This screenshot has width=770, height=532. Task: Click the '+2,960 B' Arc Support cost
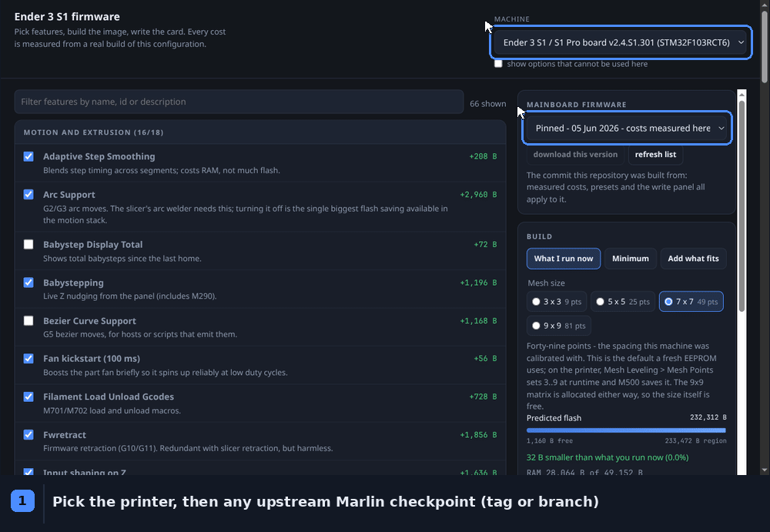478,195
